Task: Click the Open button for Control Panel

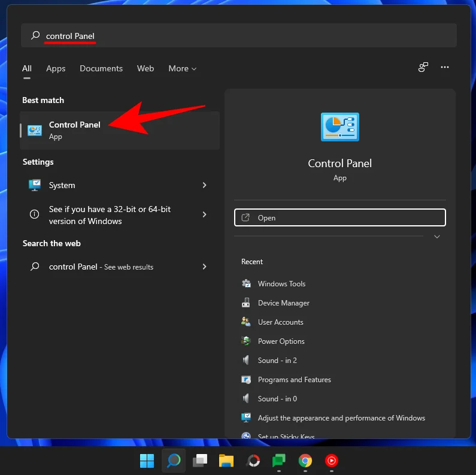Action: click(x=339, y=218)
